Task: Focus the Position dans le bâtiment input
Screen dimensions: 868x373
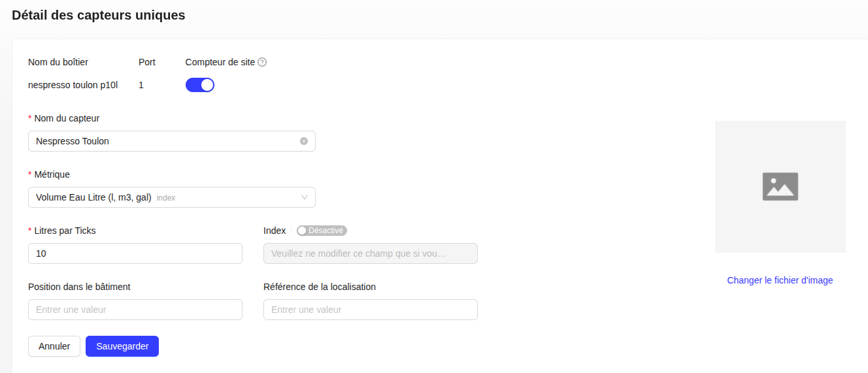Action: (x=135, y=310)
